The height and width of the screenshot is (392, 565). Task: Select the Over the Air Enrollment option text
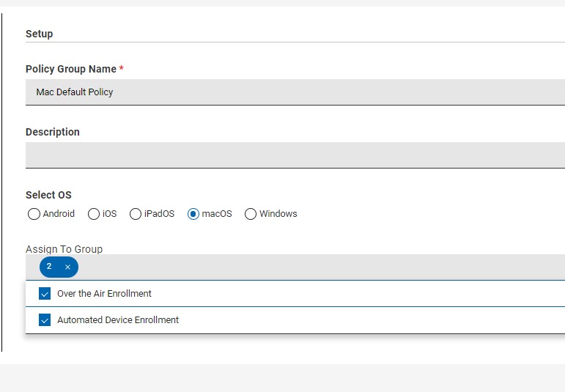coord(104,294)
